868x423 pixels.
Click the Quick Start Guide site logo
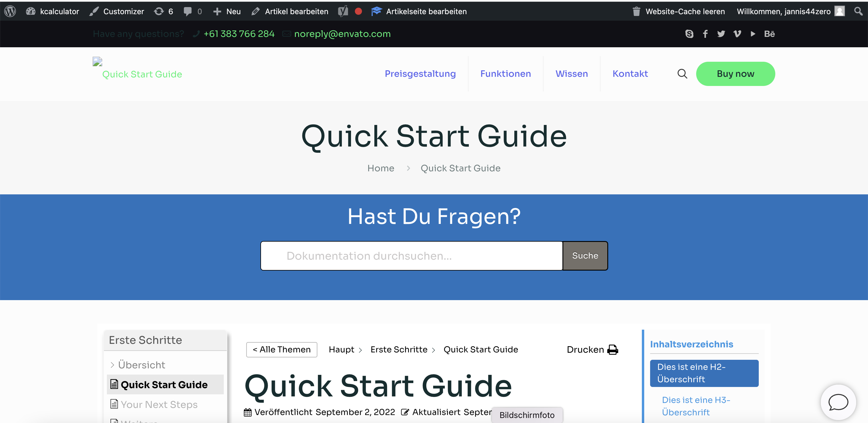[x=138, y=69]
